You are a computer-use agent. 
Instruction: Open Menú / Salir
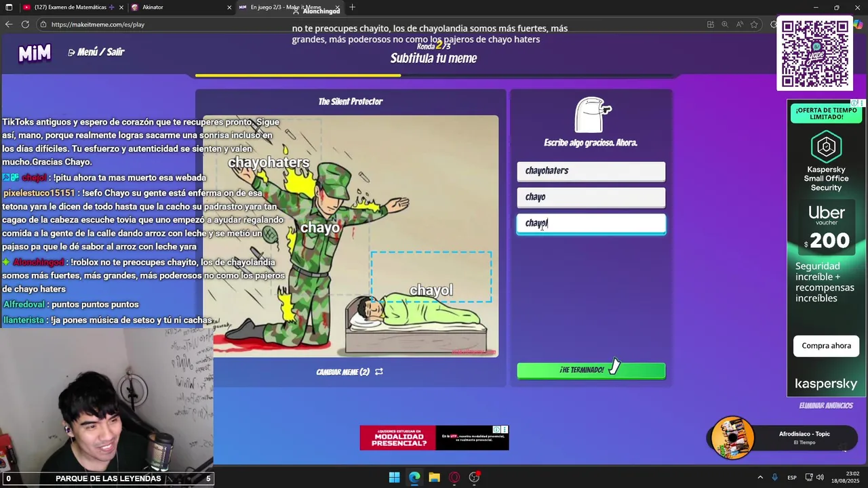[96, 52]
